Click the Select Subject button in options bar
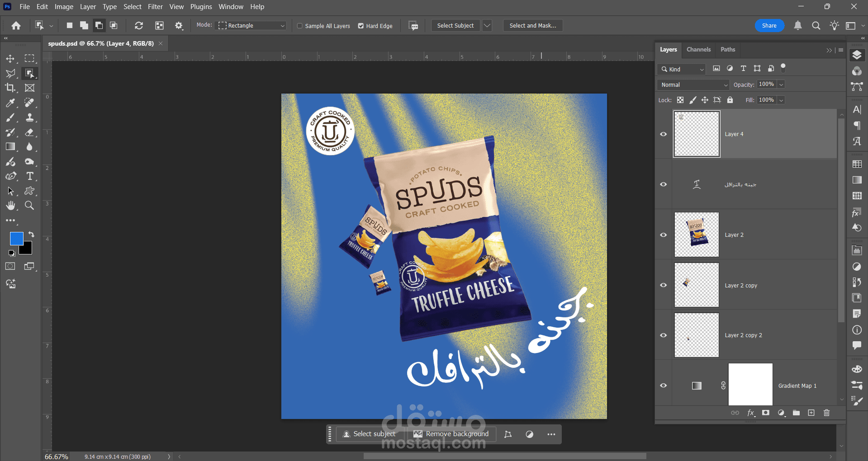This screenshot has height=461, width=868. (455, 26)
